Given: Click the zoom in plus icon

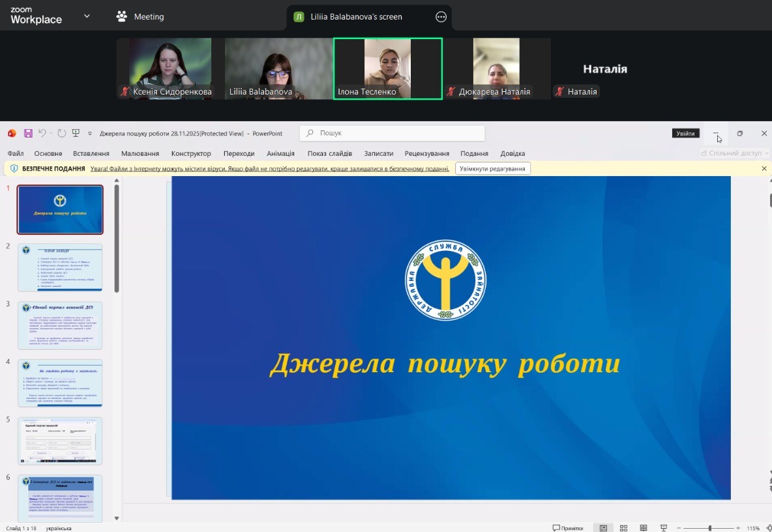Looking at the screenshot, I should (x=738, y=528).
